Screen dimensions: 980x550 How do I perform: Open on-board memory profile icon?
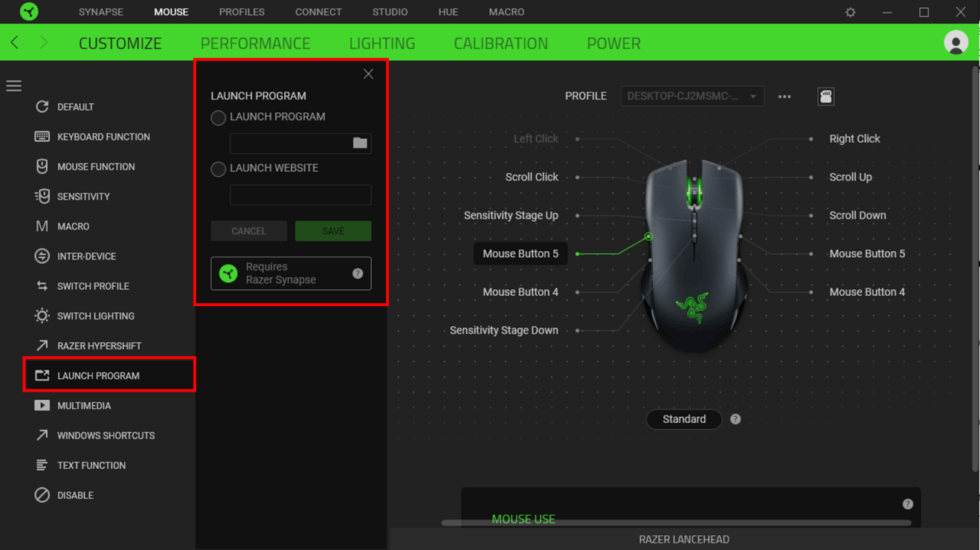click(x=825, y=97)
